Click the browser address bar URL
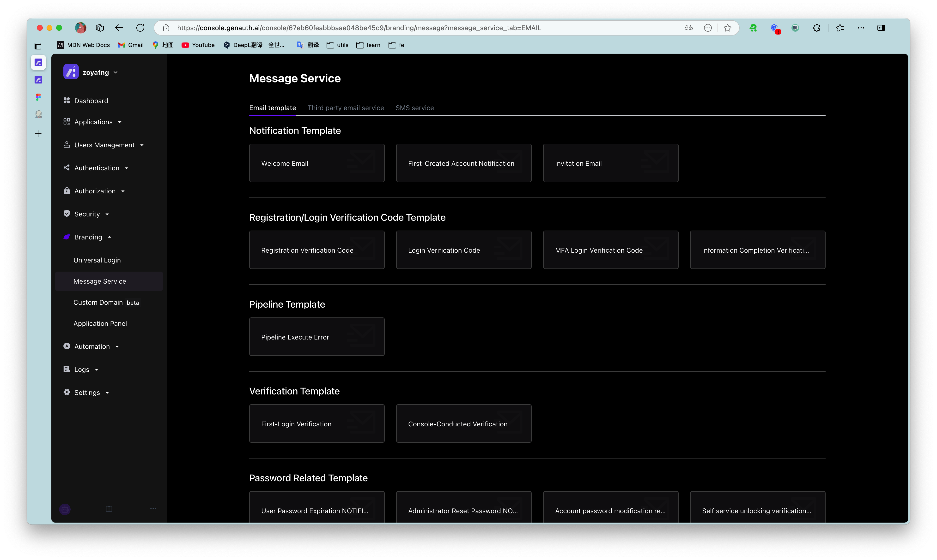Screen dimensions: 937x560 tap(359, 28)
